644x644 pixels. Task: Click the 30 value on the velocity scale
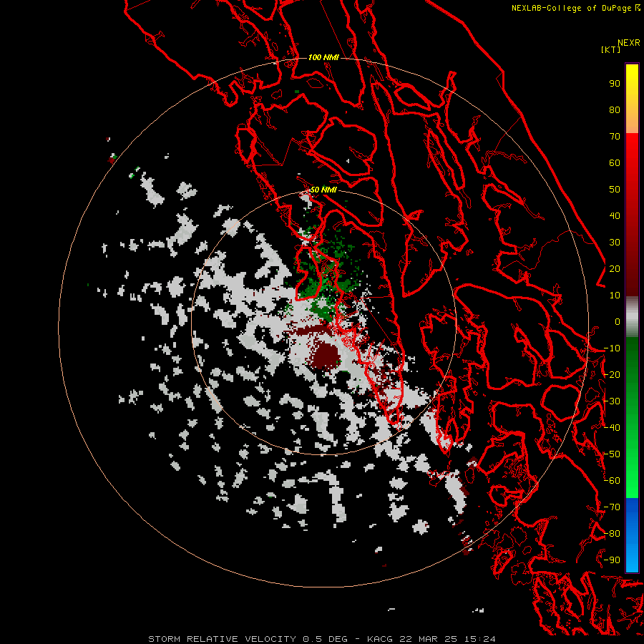[615, 243]
